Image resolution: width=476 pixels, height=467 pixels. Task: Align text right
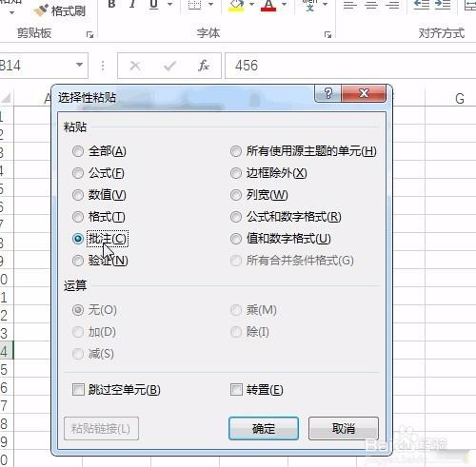click(392, 5)
